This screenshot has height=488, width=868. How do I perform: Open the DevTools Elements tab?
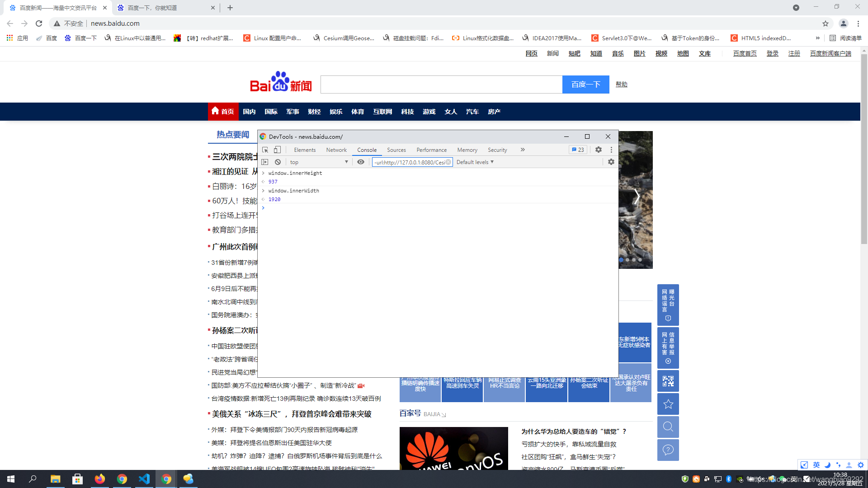coord(305,150)
